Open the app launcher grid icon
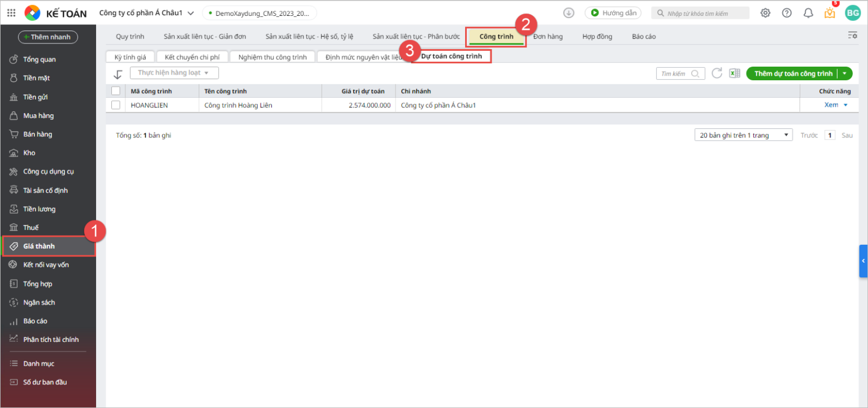Viewport: 868px width, 408px height. 11,13
